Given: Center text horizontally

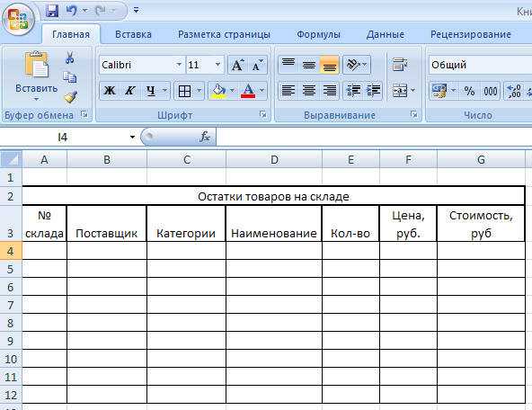Looking at the screenshot, I should (x=309, y=91).
